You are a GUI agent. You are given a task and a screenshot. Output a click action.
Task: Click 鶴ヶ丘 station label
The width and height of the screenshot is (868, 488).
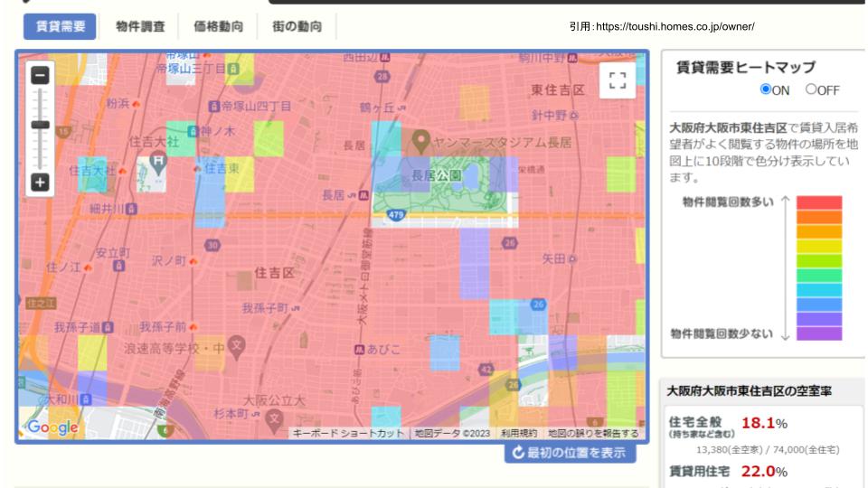click(x=377, y=108)
